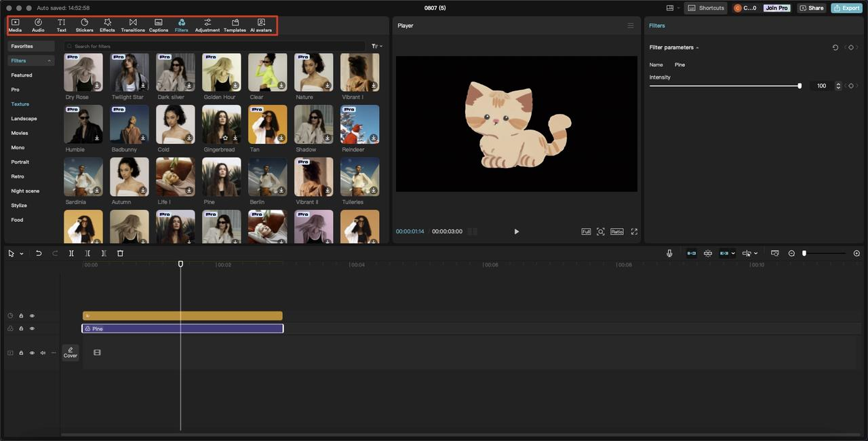Screen dimensions: 868x441
Task: Reset filter parameters with the reset icon
Action: pos(835,47)
